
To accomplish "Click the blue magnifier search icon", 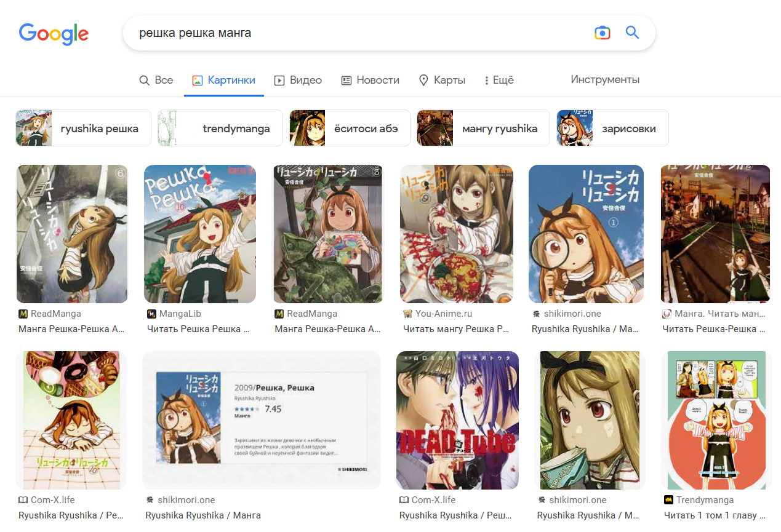I will click(632, 33).
